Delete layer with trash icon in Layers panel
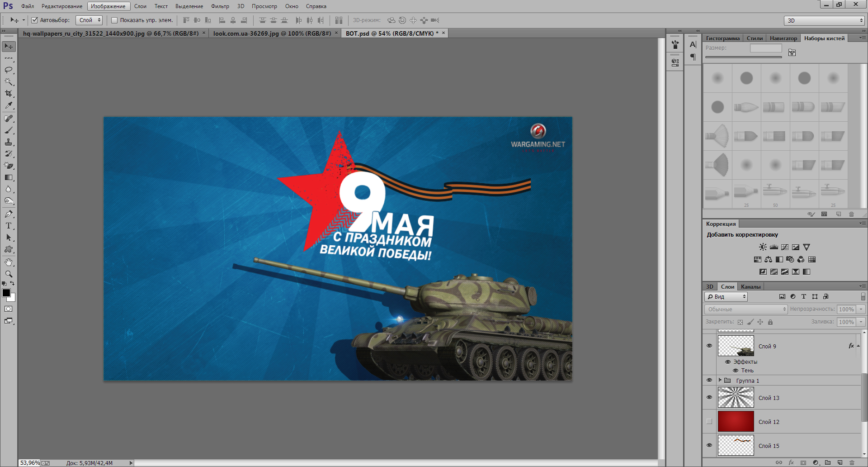868x467 pixels. click(x=852, y=462)
